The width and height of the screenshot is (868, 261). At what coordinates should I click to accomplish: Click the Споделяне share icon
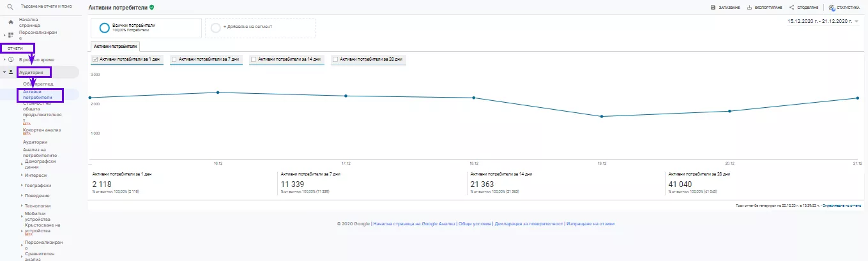coord(792,8)
